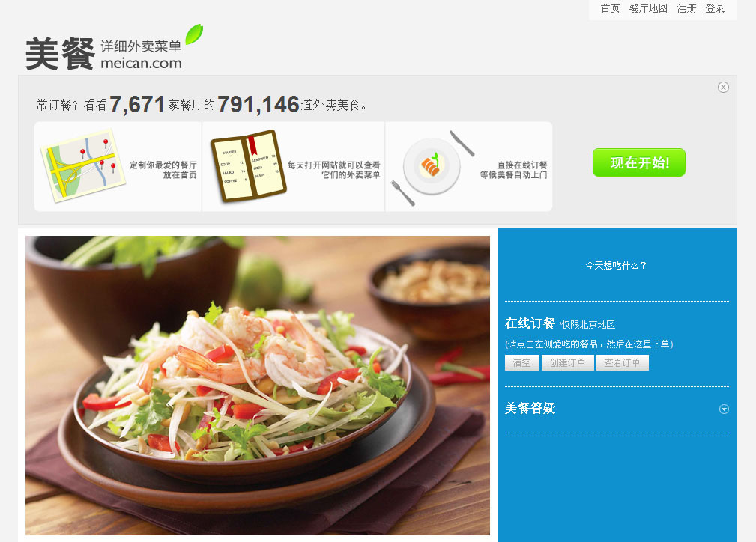Click the 注册 link

[x=686, y=9]
